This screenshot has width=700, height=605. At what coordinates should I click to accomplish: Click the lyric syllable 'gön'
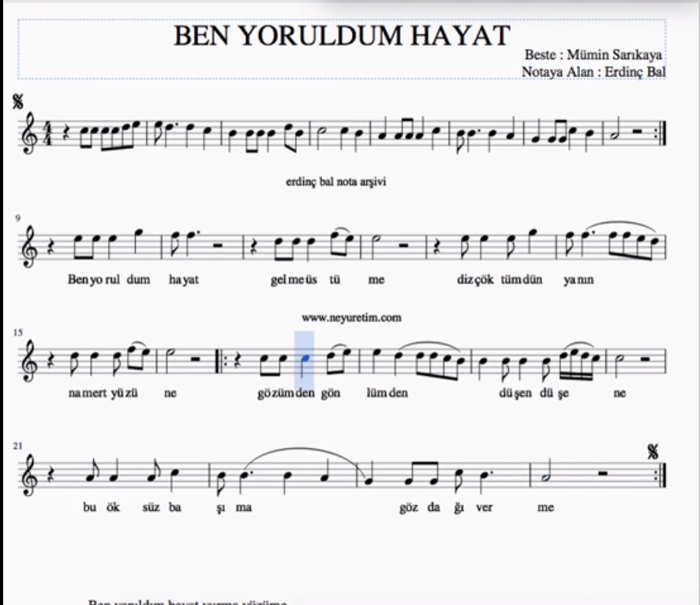pyautogui.click(x=331, y=394)
